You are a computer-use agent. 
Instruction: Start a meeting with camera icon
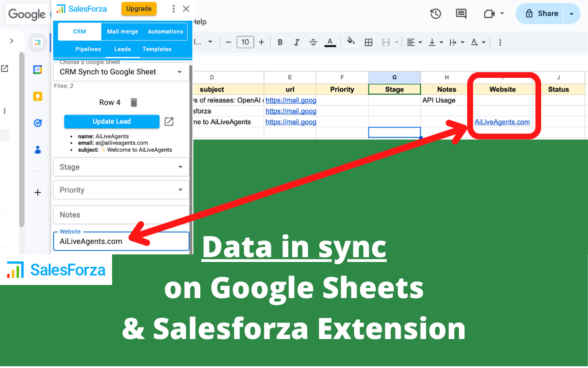489,14
